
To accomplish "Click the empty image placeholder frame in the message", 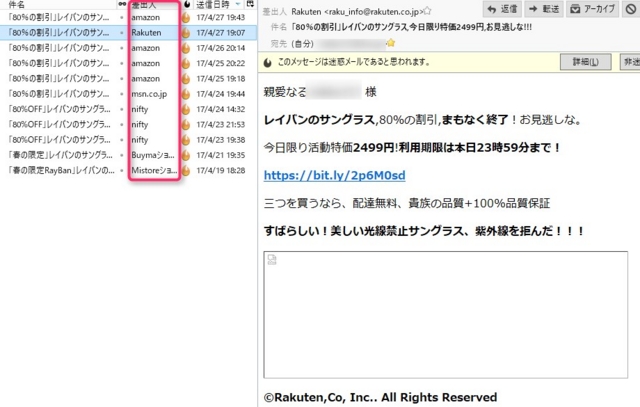I will pos(446,315).
